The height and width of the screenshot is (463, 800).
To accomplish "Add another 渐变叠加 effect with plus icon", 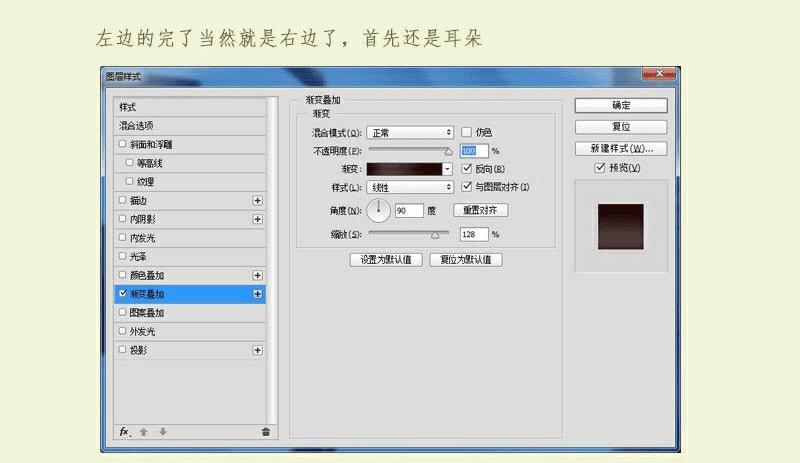I will click(258, 294).
